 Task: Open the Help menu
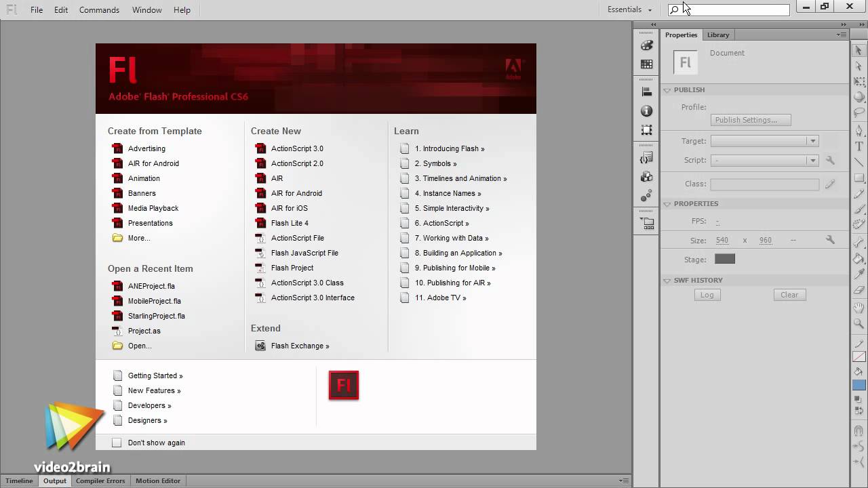[182, 10]
